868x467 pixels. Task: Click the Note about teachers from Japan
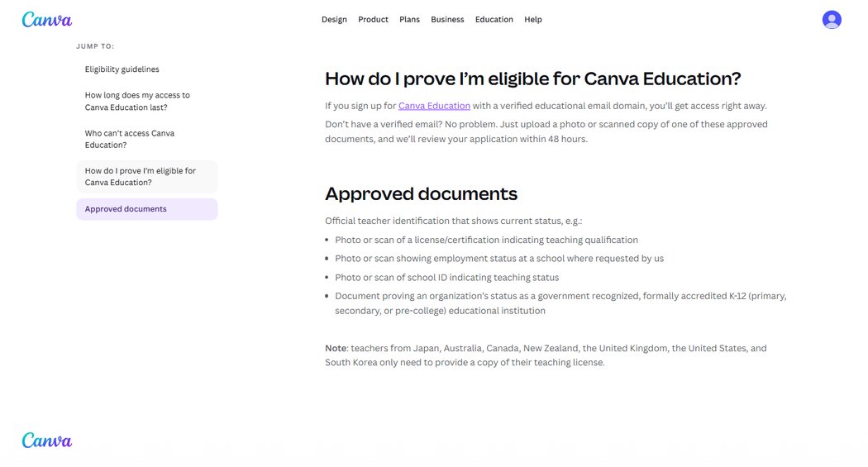pyautogui.click(x=546, y=355)
